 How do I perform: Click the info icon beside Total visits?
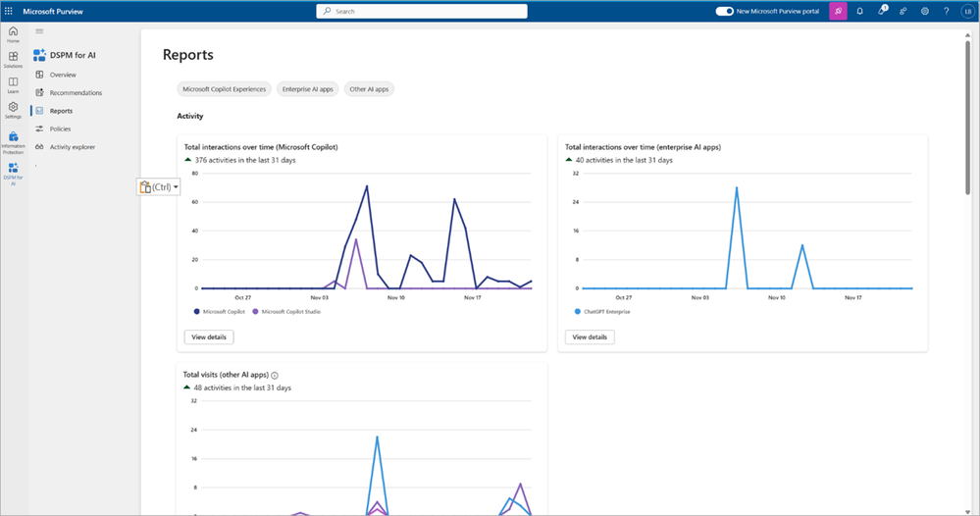click(275, 376)
